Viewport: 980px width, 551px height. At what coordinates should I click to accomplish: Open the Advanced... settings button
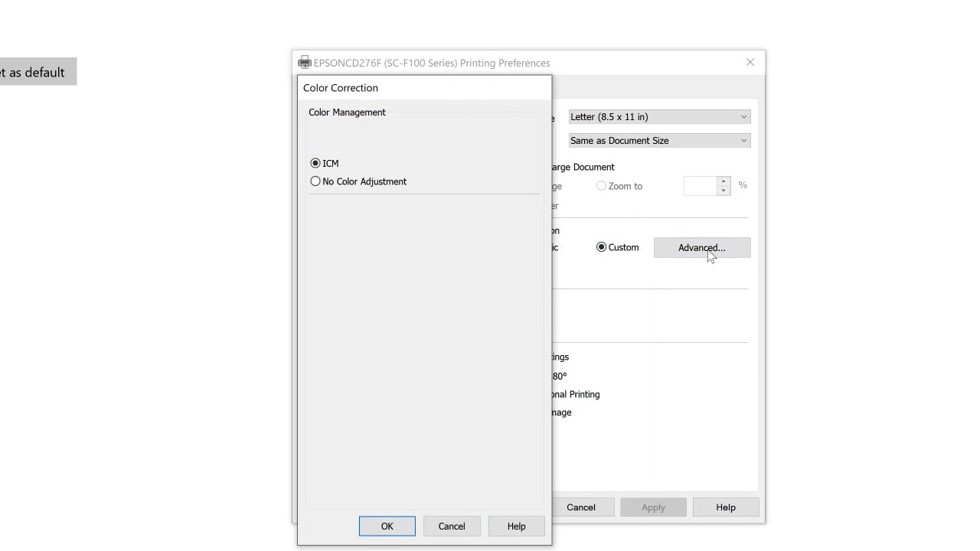click(x=702, y=247)
